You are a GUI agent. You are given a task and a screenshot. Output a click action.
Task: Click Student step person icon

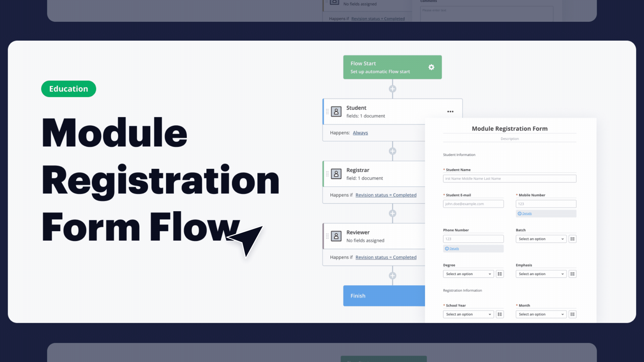(336, 112)
